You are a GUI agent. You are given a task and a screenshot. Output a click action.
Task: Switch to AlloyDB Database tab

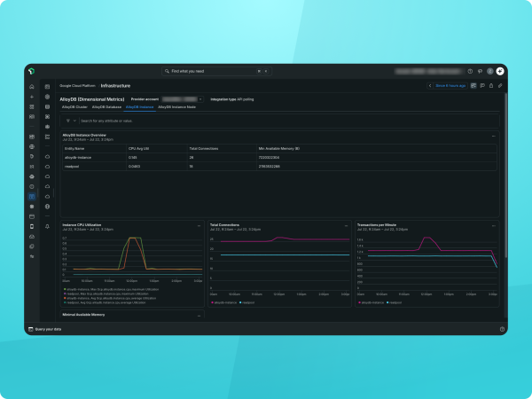pyautogui.click(x=106, y=107)
